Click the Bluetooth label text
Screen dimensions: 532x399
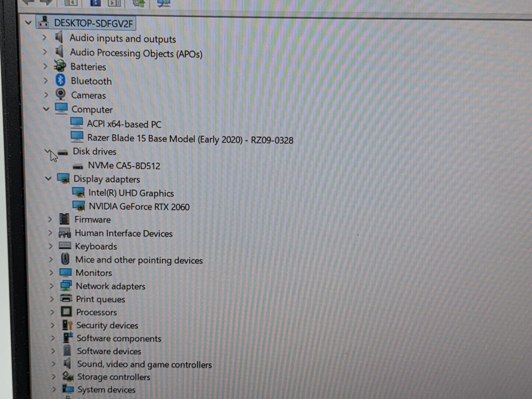tap(91, 81)
